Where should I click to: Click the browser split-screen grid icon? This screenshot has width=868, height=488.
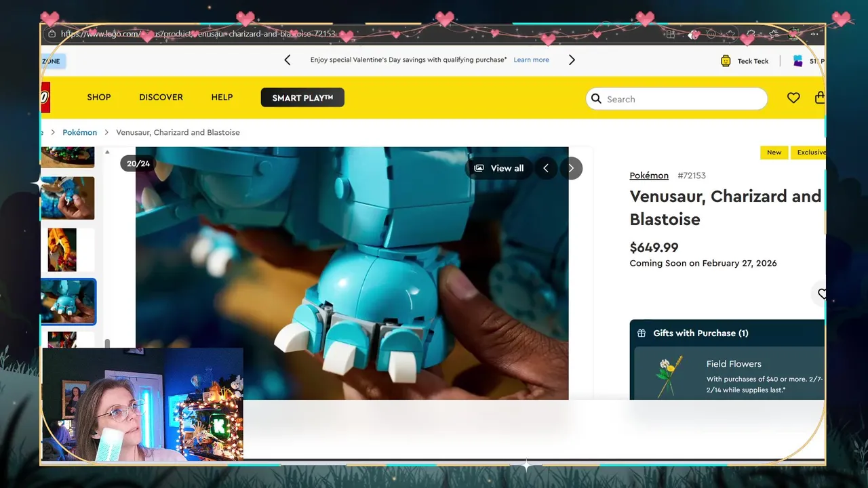click(x=670, y=34)
